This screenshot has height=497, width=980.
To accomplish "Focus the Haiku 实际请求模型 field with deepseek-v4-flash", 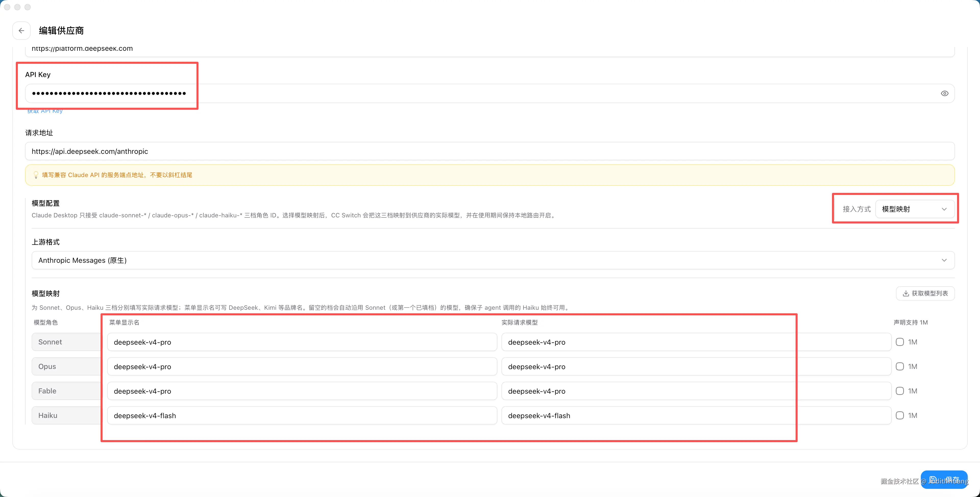I will 696,415.
